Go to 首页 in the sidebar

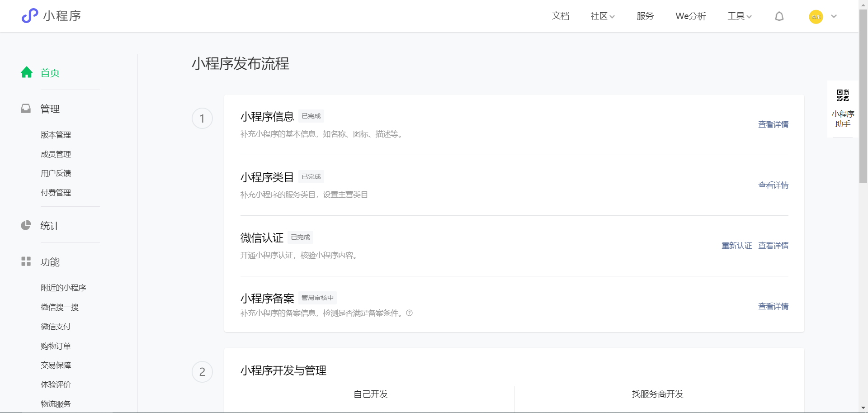(x=50, y=73)
